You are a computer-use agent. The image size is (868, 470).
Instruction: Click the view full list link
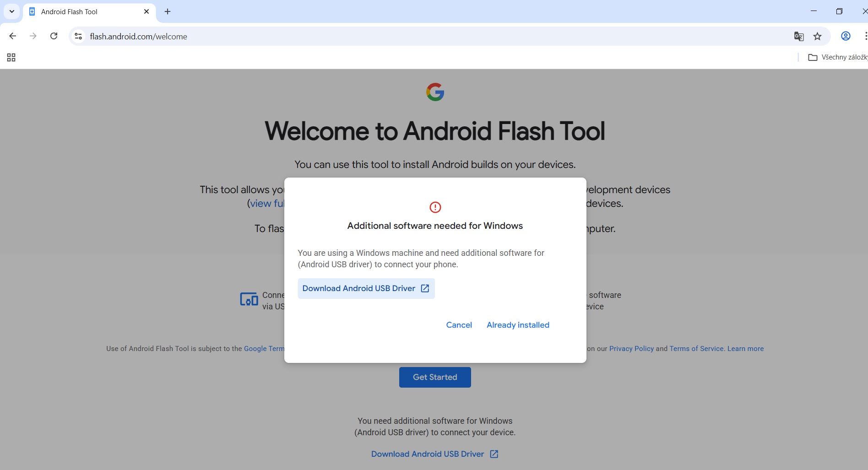[267, 203]
